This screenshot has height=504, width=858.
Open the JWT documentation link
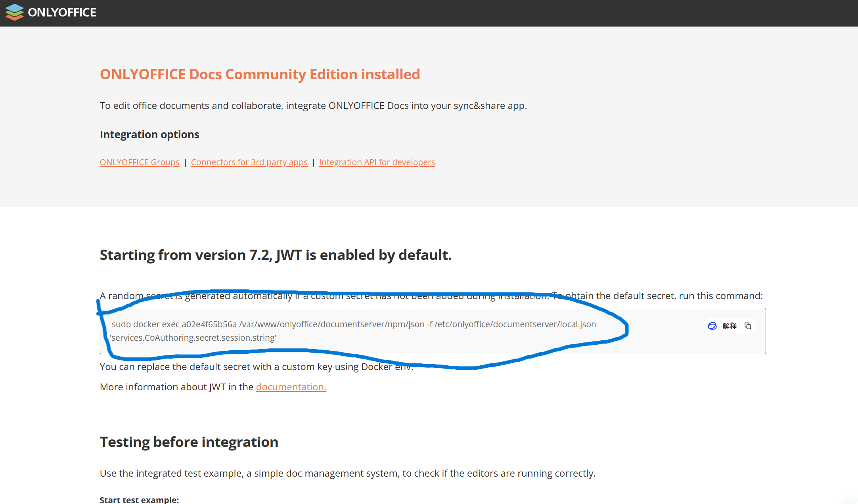(x=291, y=387)
